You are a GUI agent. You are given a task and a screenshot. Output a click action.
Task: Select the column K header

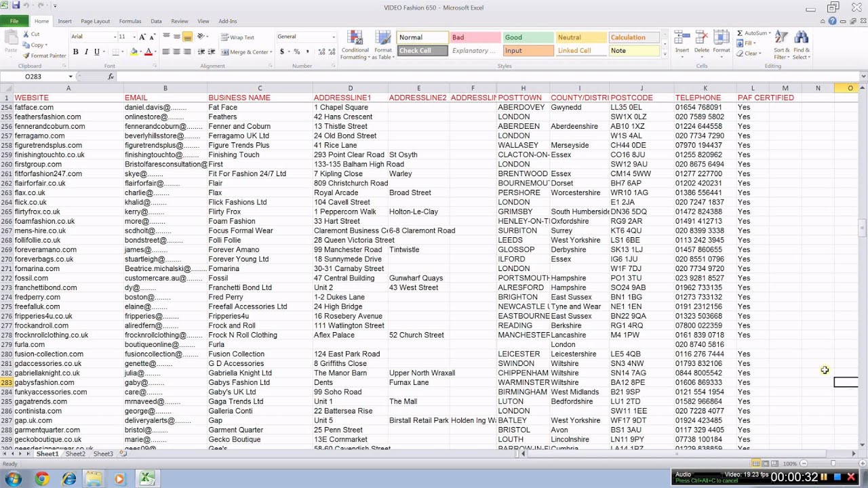click(x=705, y=88)
